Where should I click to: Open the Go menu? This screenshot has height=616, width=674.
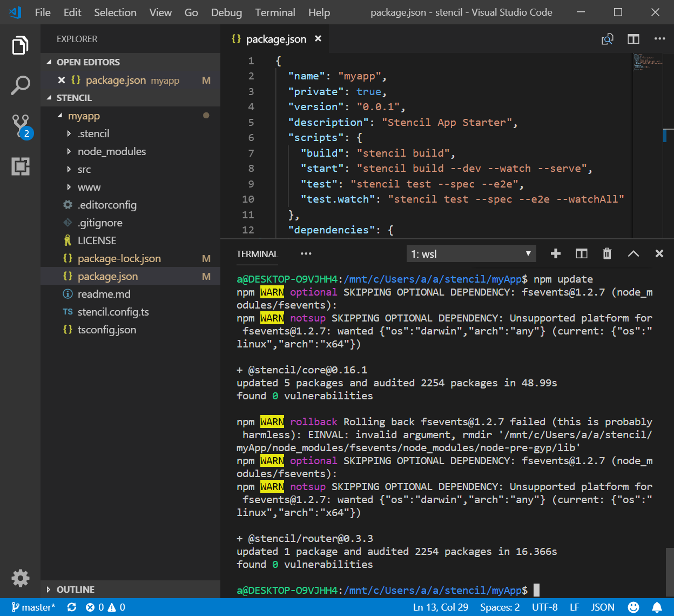click(x=191, y=12)
